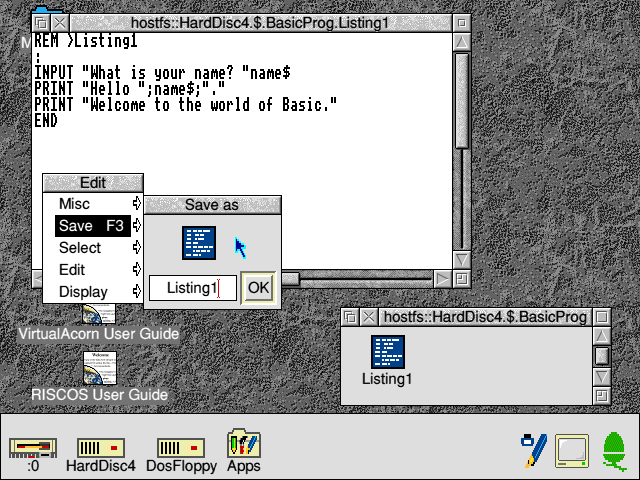Screen dimensions: 640x480
Task: Expand the Save submenu arrow
Action: (x=137, y=225)
